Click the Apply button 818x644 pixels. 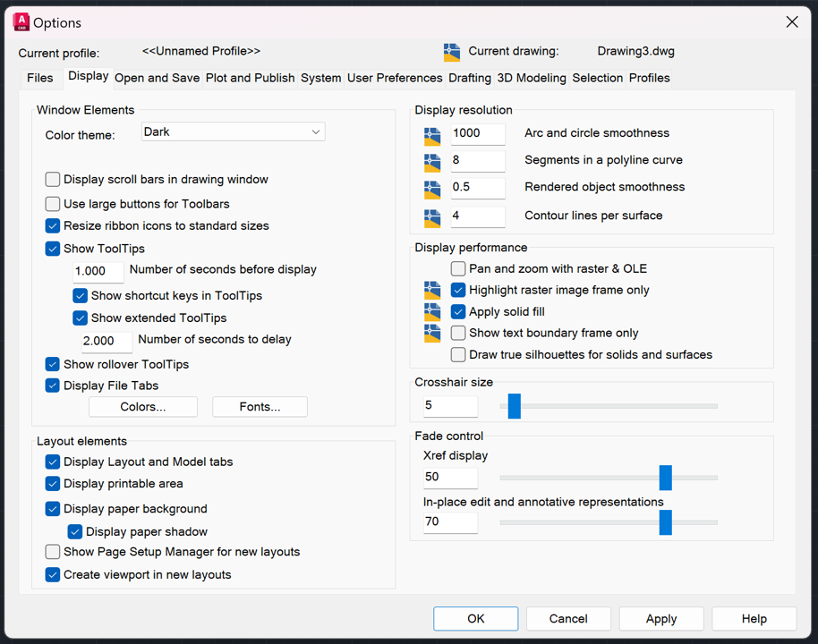[661, 618]
